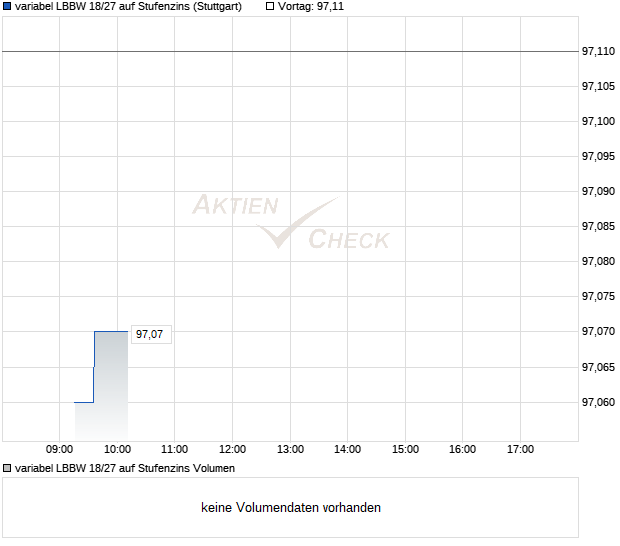Screen dimensions: 620x546
Task: Click the 97,065 price axis label
Action: point(598,368)
